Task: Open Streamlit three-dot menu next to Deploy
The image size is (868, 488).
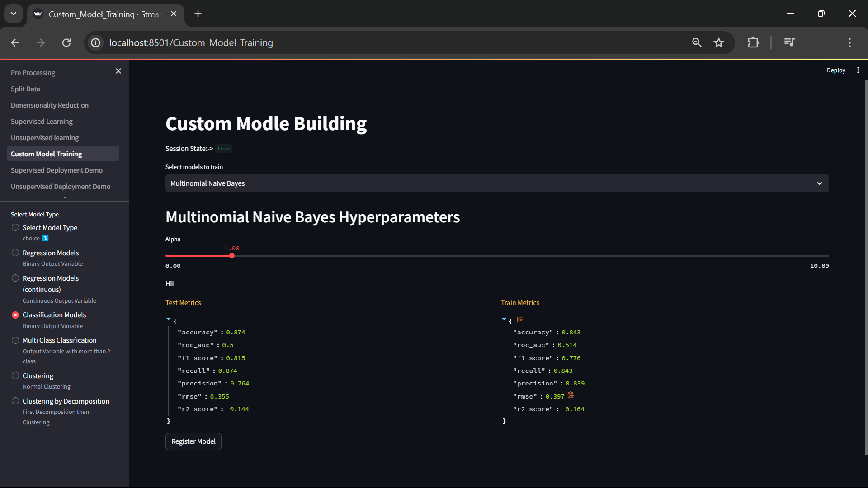Action: tap(858, 70)
